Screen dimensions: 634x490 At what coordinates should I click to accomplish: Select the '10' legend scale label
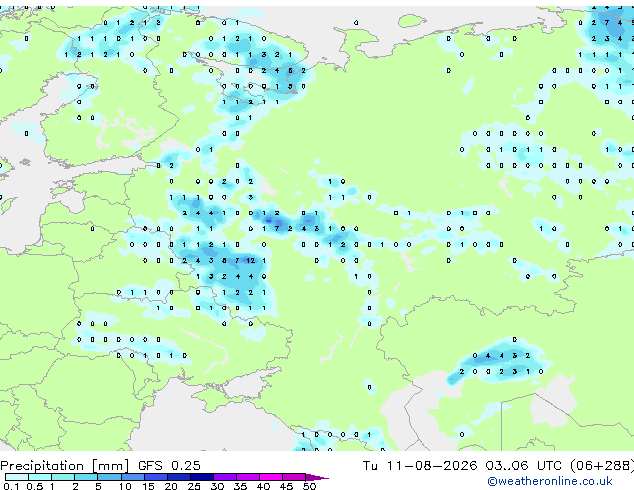[x=125, y=486]
